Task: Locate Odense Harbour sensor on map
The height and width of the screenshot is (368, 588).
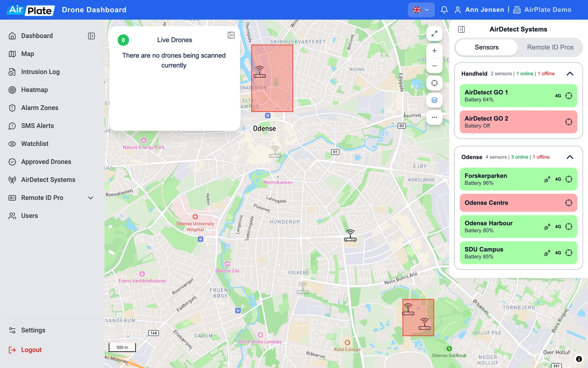Action: click(569, 227)
